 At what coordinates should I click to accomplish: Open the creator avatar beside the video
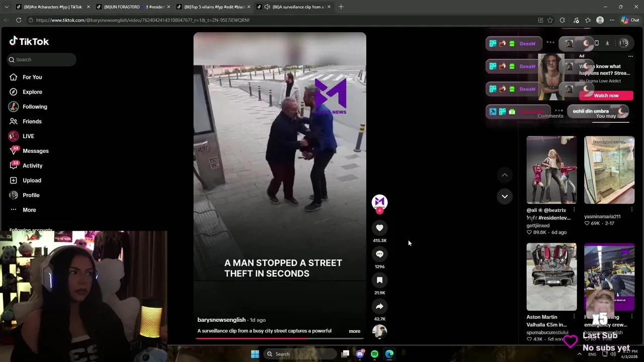coord(379,202)
